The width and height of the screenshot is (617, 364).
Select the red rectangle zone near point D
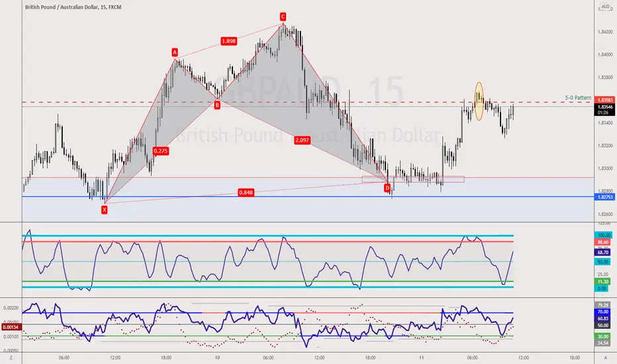pos(413,179)
